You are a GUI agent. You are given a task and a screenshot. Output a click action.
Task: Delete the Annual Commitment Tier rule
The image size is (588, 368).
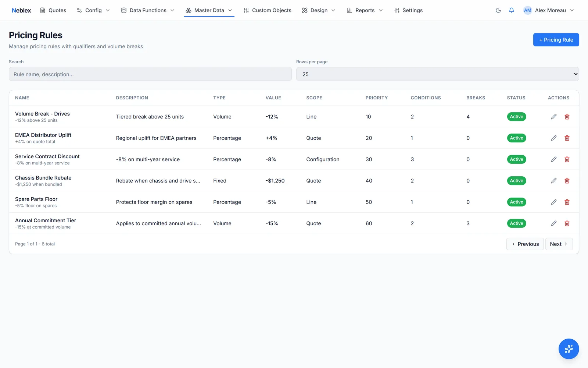point(567,223)
